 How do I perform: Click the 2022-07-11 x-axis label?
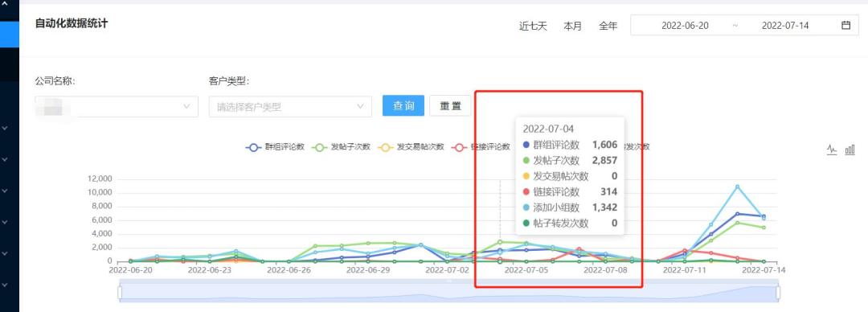(685, 270)
